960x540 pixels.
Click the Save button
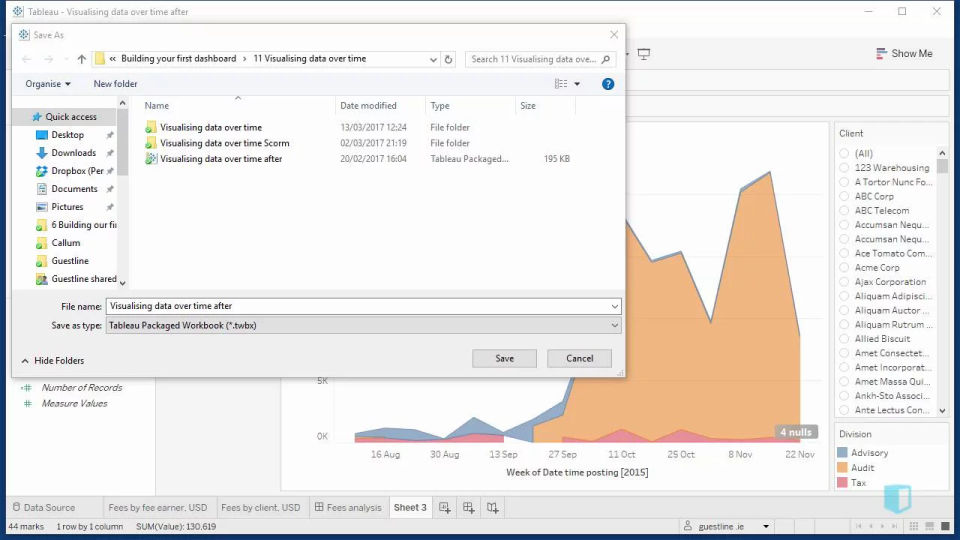click(504, 358)
